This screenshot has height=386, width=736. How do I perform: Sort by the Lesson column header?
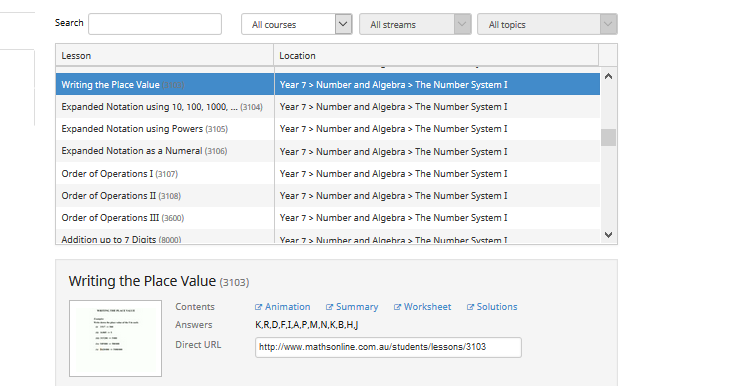click(164, 55)
